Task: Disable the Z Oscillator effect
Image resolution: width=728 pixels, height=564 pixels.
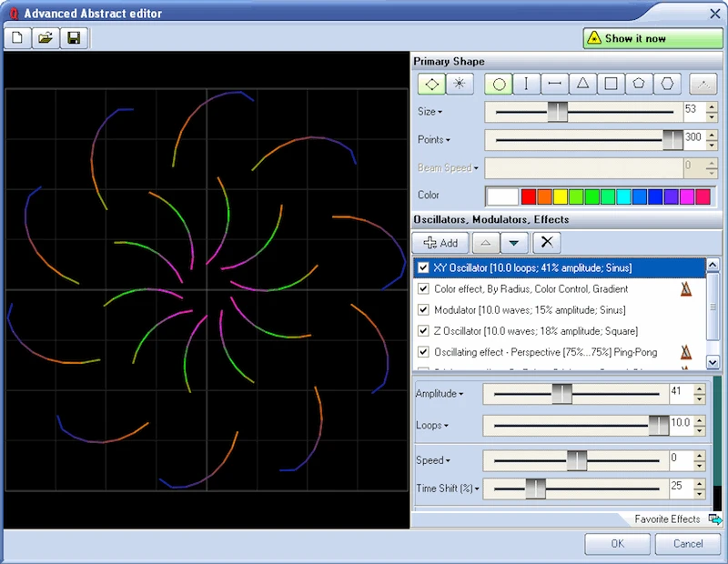Action: (x=423, y=331)
